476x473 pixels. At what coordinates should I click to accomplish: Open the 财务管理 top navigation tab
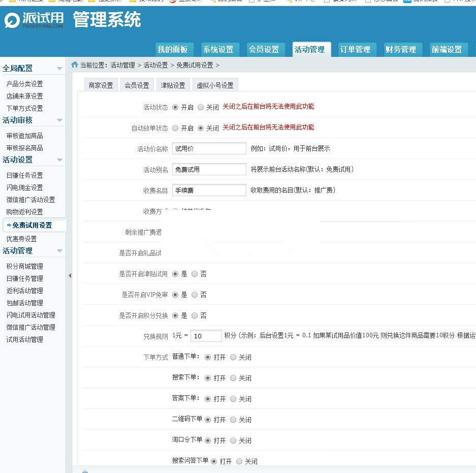400,49
